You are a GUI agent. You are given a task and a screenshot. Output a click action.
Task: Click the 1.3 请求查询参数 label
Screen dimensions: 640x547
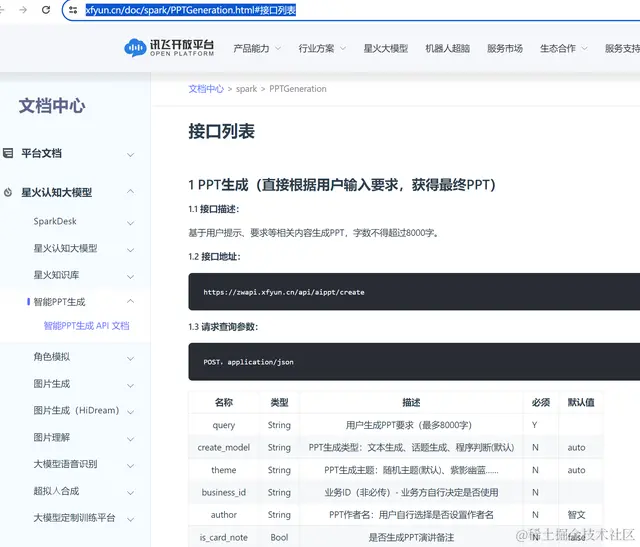223,327
